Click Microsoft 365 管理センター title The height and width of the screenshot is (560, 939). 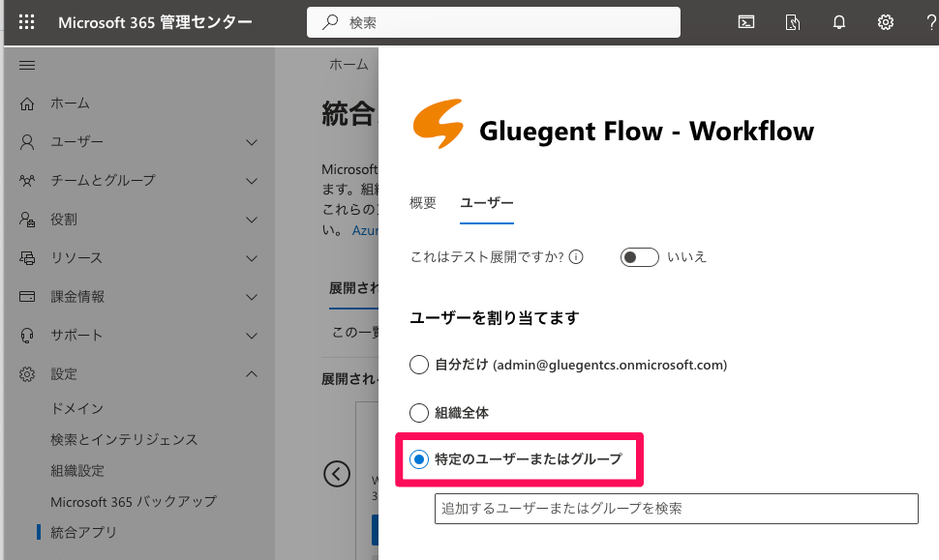155,23
